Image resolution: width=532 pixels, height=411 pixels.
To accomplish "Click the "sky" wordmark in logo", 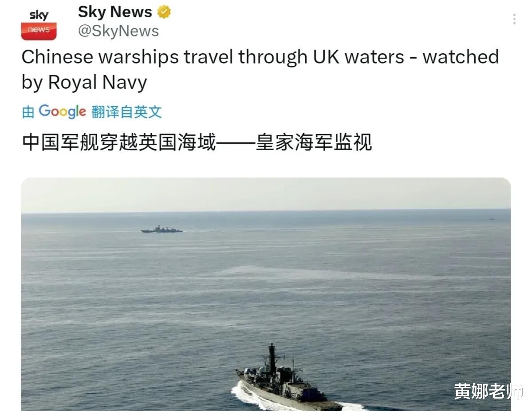I will click(x=39, y=15).
